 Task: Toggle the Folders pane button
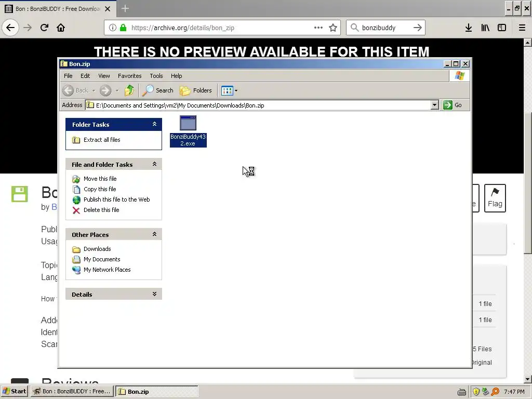click(x=196, y=90)
